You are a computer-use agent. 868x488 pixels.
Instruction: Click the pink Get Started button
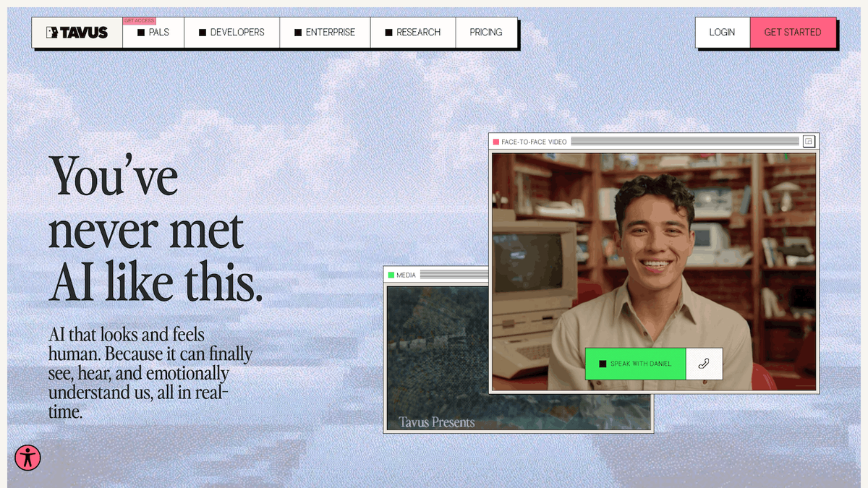click(x=793, y=33)
